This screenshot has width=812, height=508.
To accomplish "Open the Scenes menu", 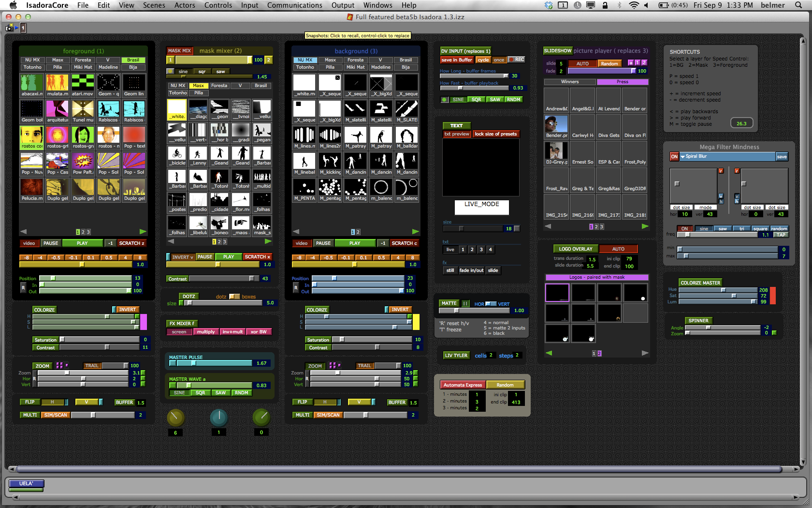I will (x=154, y=5).
